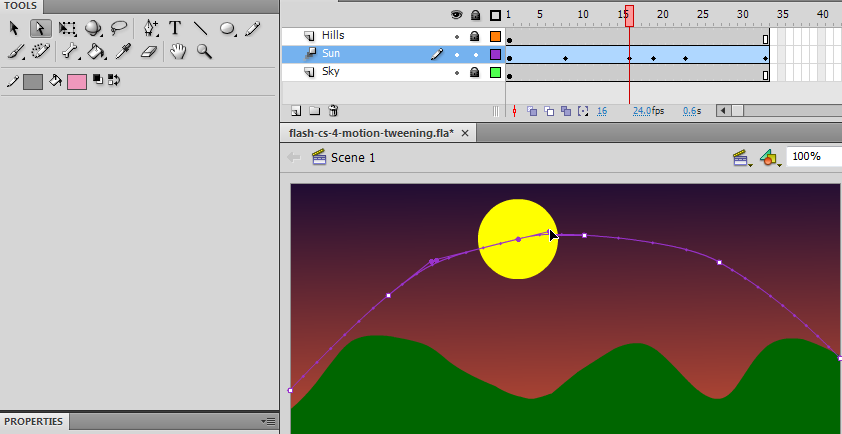Viewport: 842px width, 434px height.
Task: Activate the Eraser tool
Action: [149, 51]
